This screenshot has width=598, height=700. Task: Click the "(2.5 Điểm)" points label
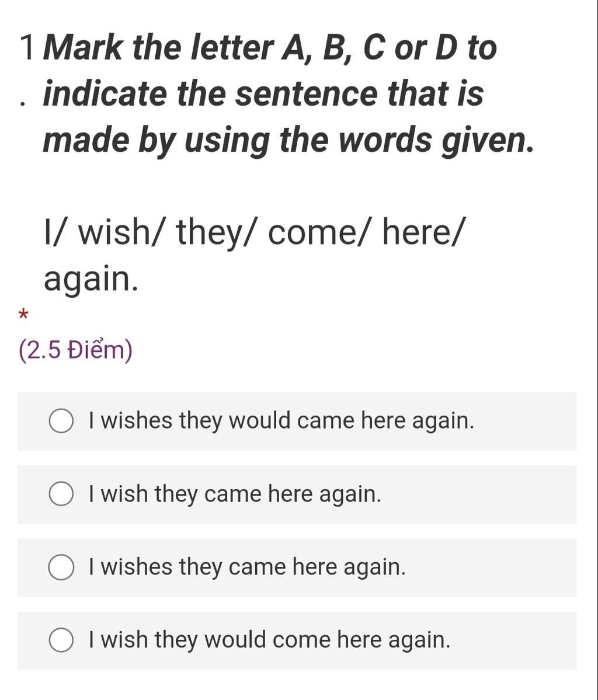[x=76, y=350]
